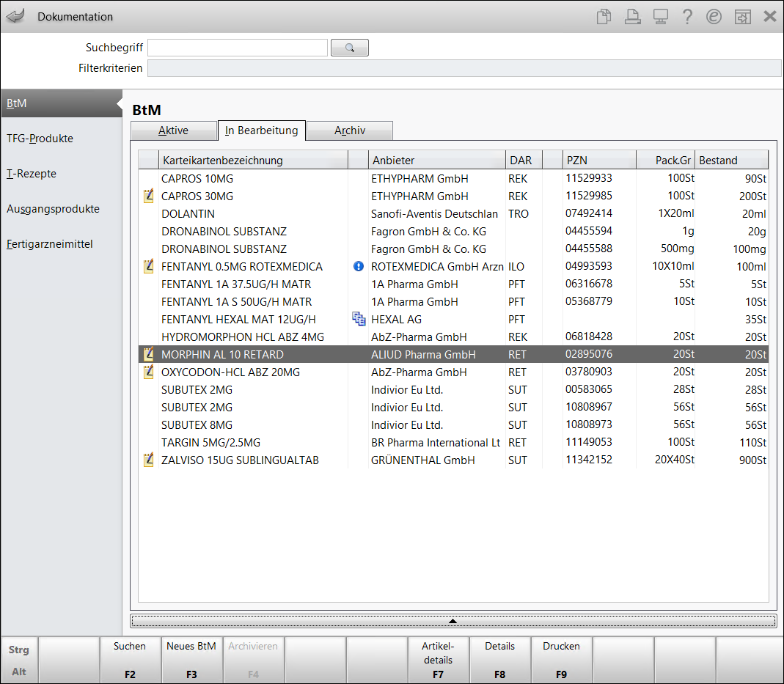The image size is (784, 684).
Task: Click PZN 03780903 in OXYCODON row
Action: [588, 371]
